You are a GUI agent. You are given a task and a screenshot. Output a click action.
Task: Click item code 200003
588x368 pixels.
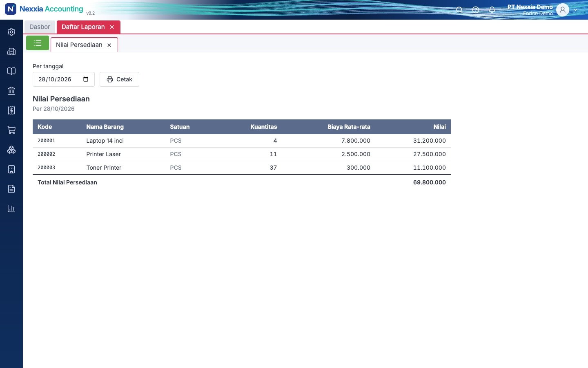(x=46, y=168)
